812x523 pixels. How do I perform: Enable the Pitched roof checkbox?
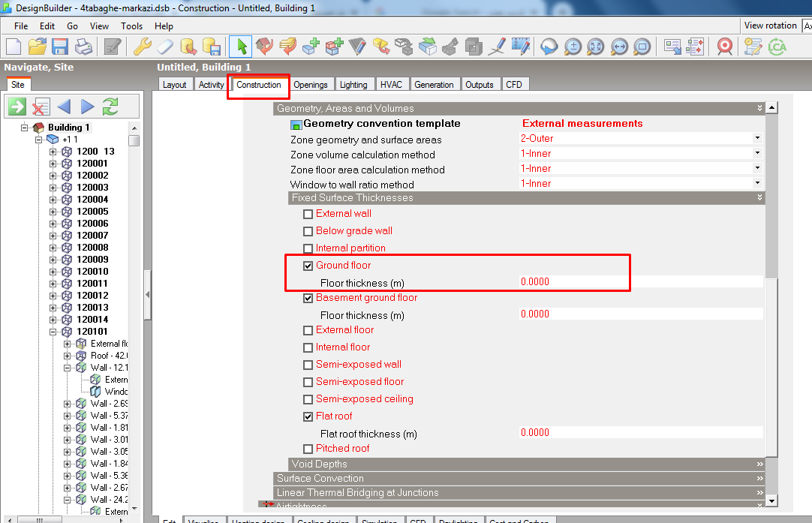(x=308, y=449)
